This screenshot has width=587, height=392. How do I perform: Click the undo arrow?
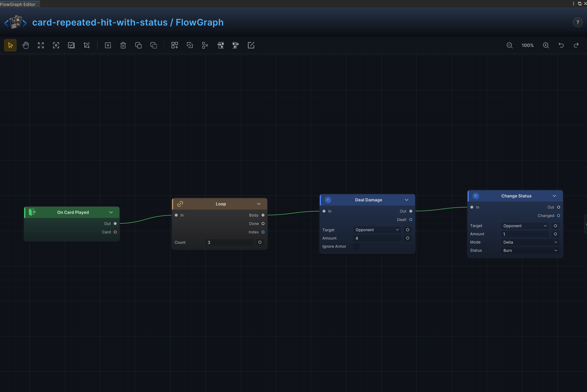click(x=561, y=45)
